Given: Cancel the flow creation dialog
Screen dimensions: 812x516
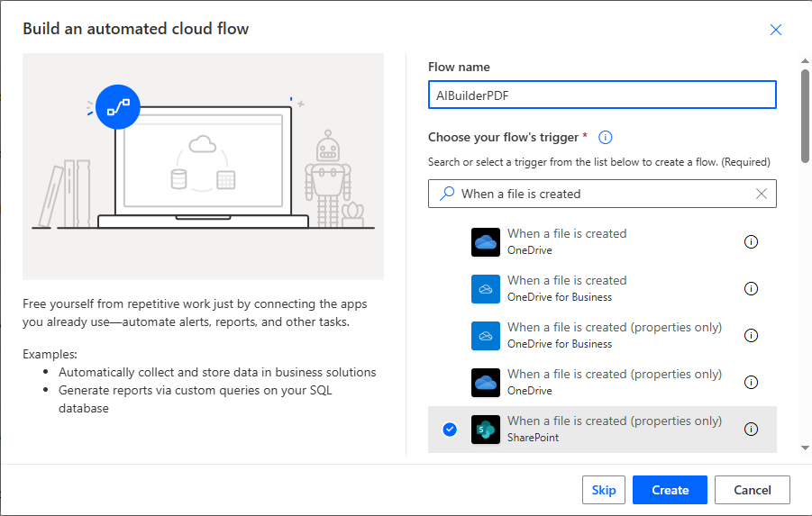Looking at the screenshot, I should coord(752,490).
